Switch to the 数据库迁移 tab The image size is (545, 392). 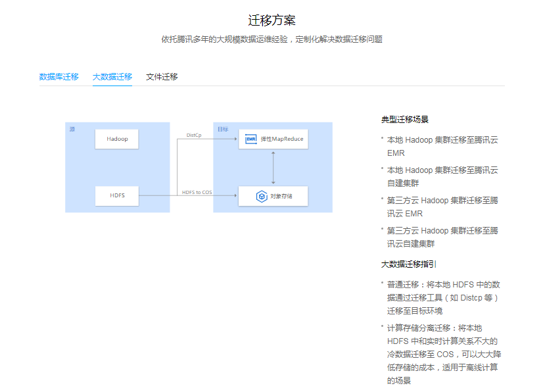59,77
